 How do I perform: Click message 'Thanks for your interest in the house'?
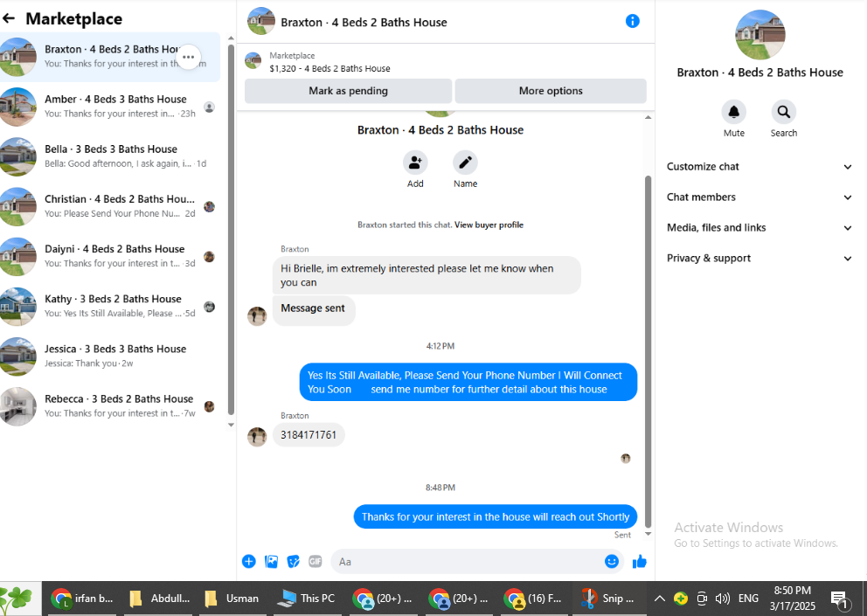pyautogui.click(x=496, y=516)
